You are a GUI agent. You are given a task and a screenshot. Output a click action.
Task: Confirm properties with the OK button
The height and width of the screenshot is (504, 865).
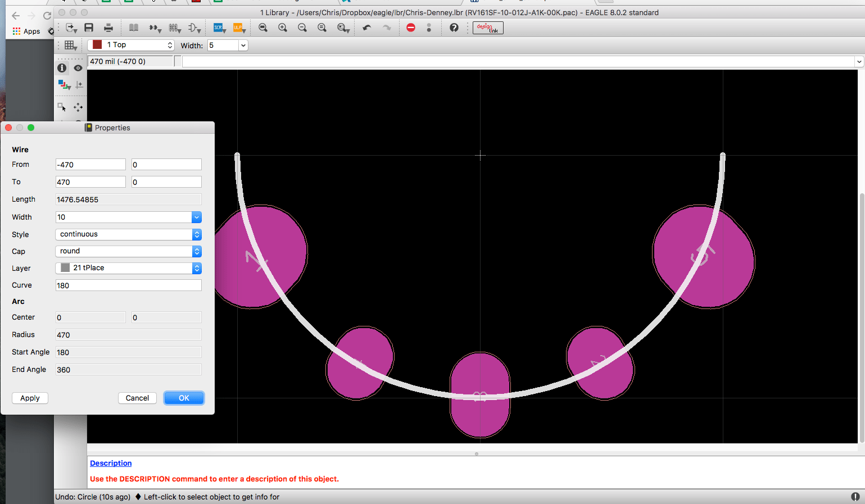[x=184, y=398]
